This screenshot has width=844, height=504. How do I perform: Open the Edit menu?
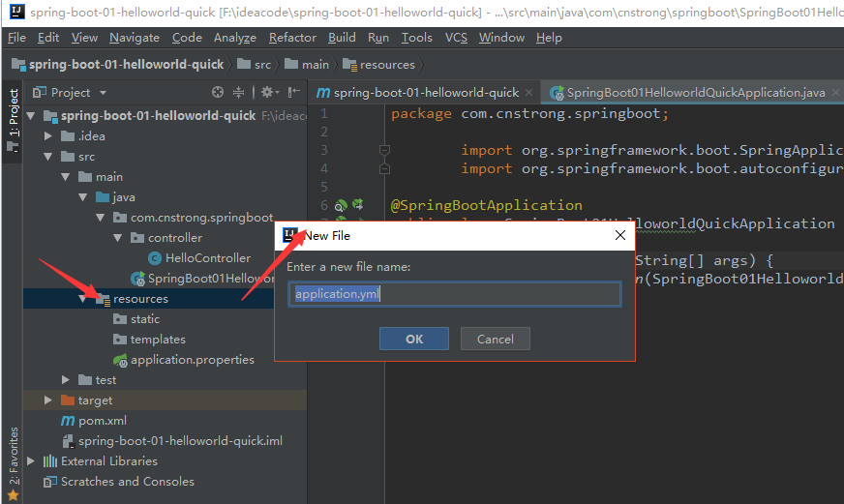click(47, 38)
